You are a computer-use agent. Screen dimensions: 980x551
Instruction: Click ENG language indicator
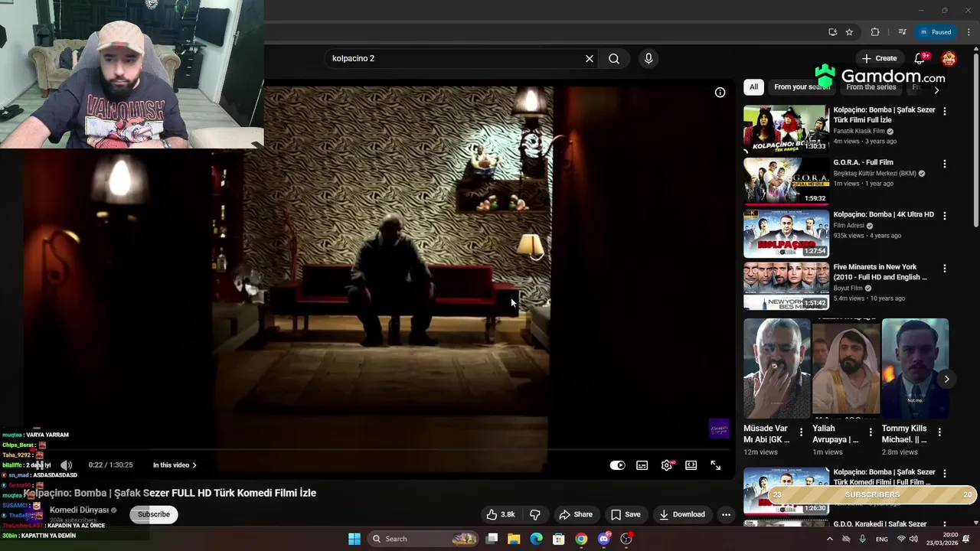[x=882, y=539]
